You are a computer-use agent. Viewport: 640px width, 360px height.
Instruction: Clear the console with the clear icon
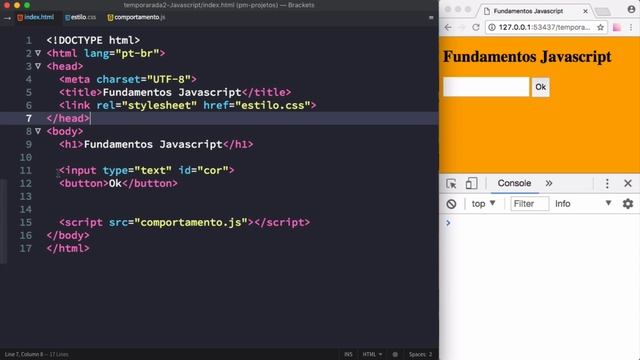pyautogui.click(x=451, y=204)
